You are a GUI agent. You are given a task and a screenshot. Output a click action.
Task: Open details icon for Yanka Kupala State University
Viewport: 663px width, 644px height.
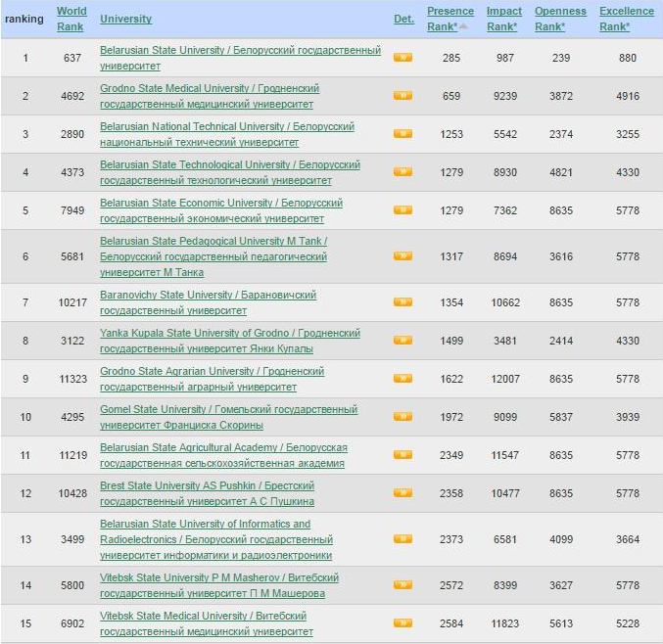(x=403, y=341)
